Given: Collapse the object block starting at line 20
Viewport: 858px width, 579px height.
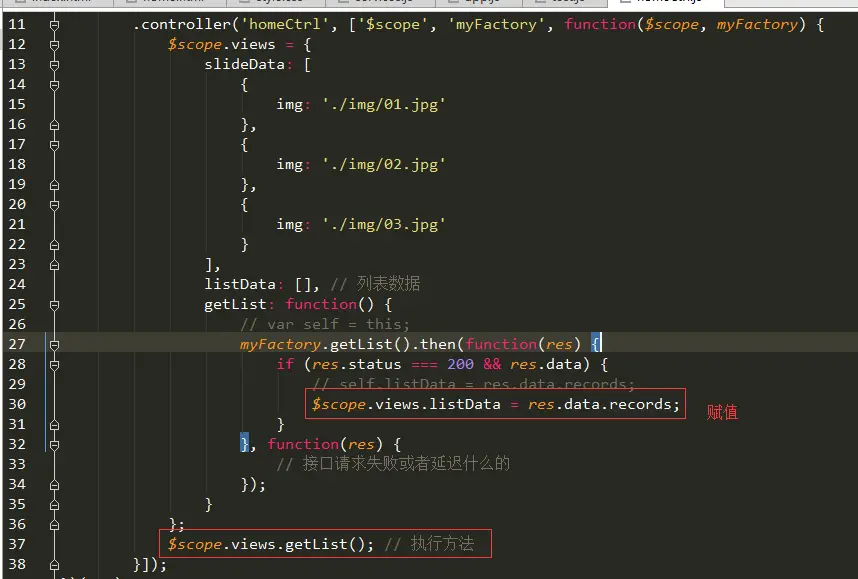Looking at the screenshot, I should pos(54,205).
